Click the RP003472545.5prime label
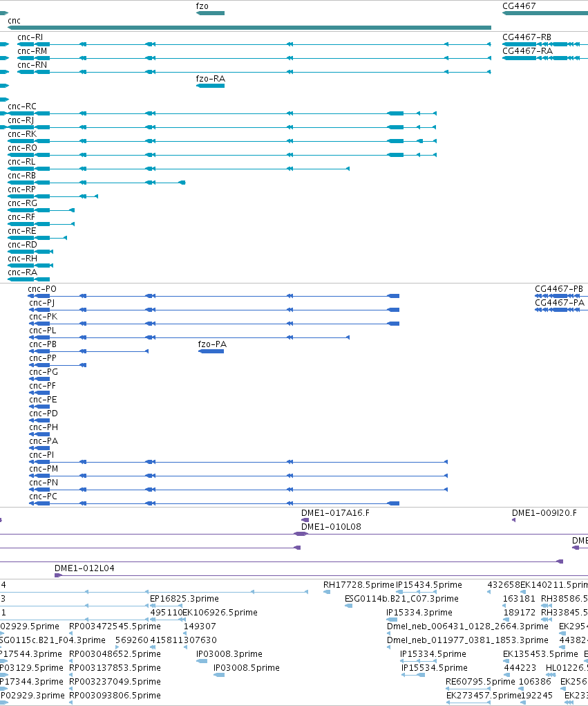This screenshot has height=706, width=588. tap(115, 626)
